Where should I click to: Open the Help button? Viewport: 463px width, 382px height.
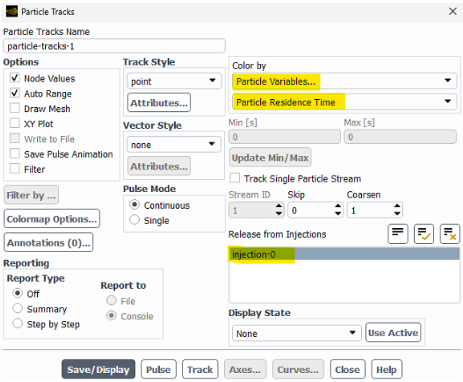coord(386,369)
